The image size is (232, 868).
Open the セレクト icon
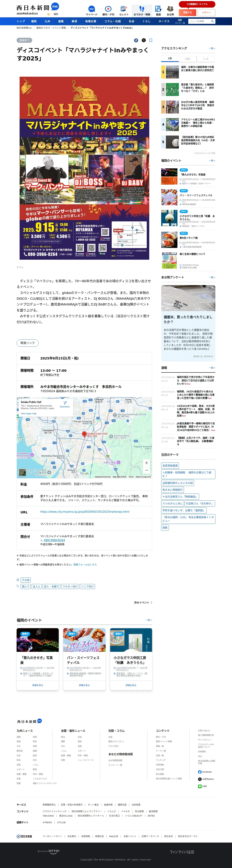[124, 10]
